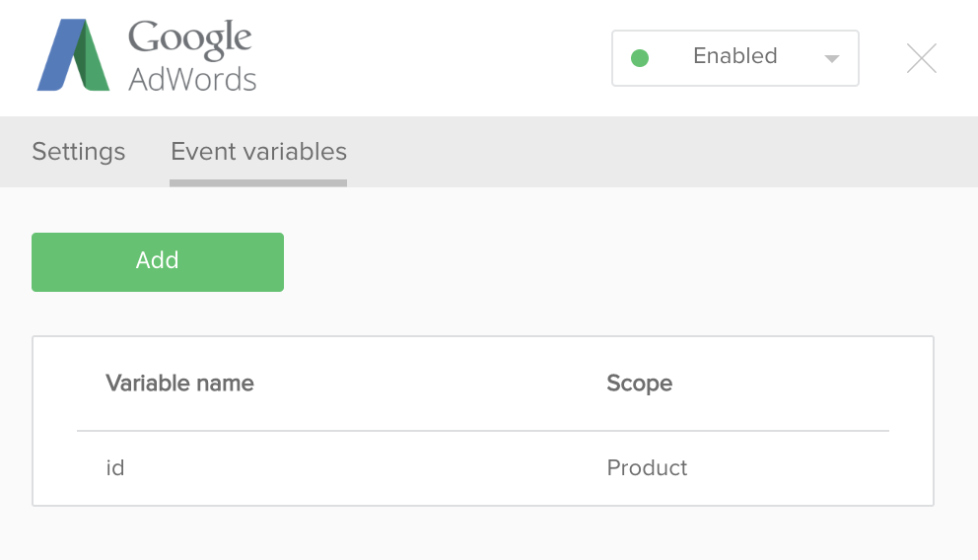The image size is (978, 560).
Task: Switch to the Settings tab
Action: [79, 152]
